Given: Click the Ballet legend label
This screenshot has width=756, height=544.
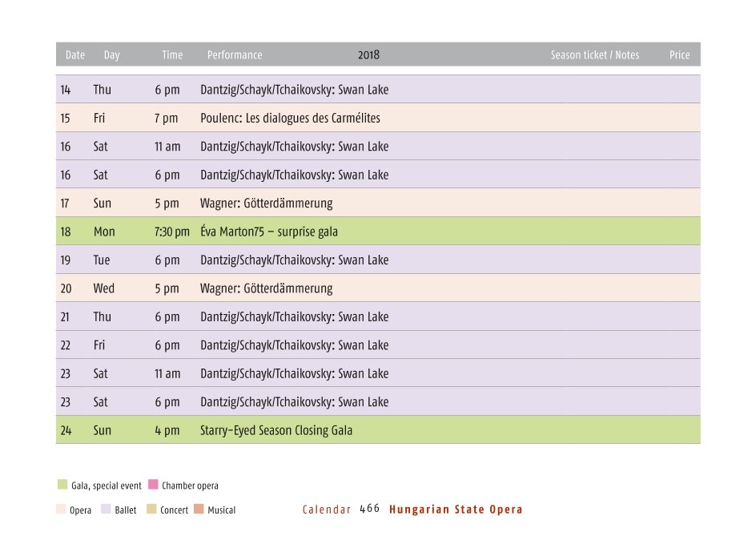Looking at the screenshot, I should (126, 510).
